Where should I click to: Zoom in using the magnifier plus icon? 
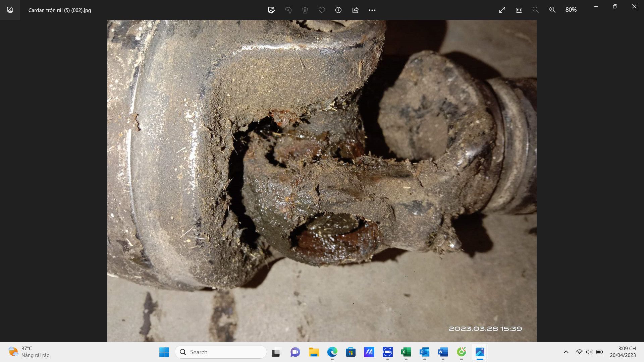click(552, 10)
